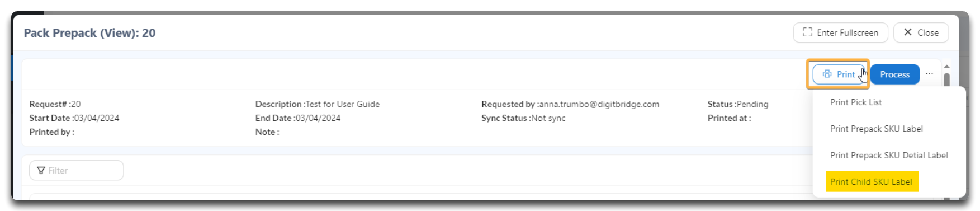Click the Start Date 03/04/2024 value

pyautogui.click(x=96, y=118)
